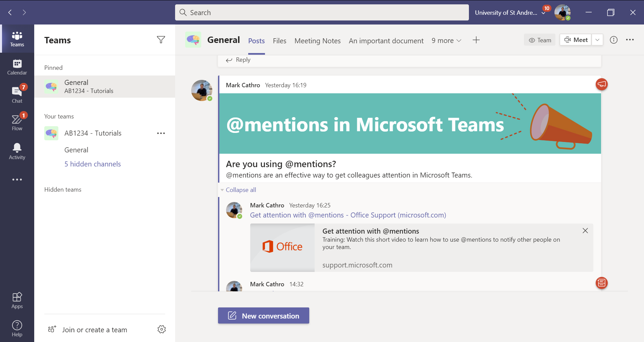Image resolution: width=644 pixels, height=342 pixels.
Task: Expand the 9 more tabs dropdown
Action: tap(446, 41)
